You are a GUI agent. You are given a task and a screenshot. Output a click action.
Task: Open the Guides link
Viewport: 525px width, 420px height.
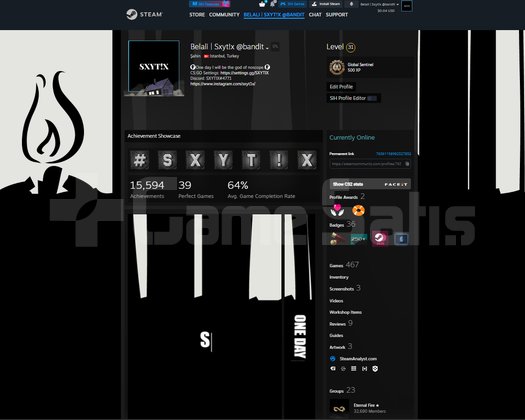tap(336, 335)
